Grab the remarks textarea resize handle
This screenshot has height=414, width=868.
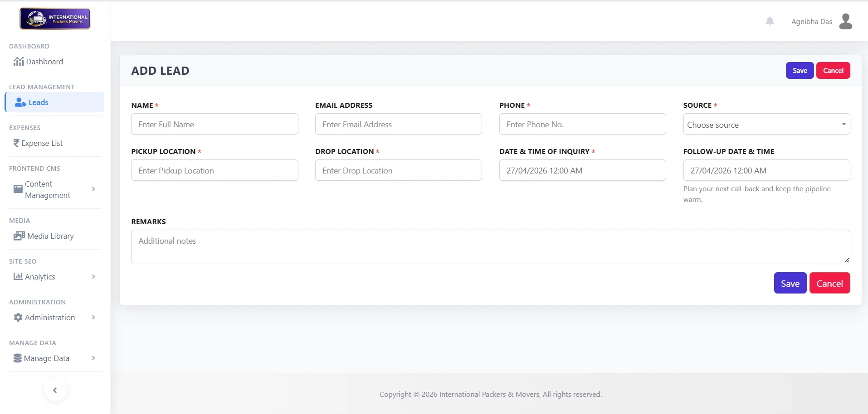click(x=847, y=260)
